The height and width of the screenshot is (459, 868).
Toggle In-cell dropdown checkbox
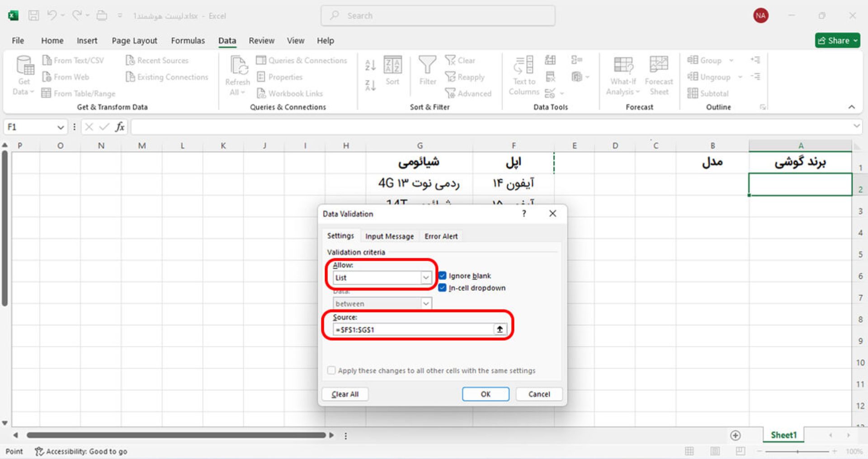[x=443, y=288]
